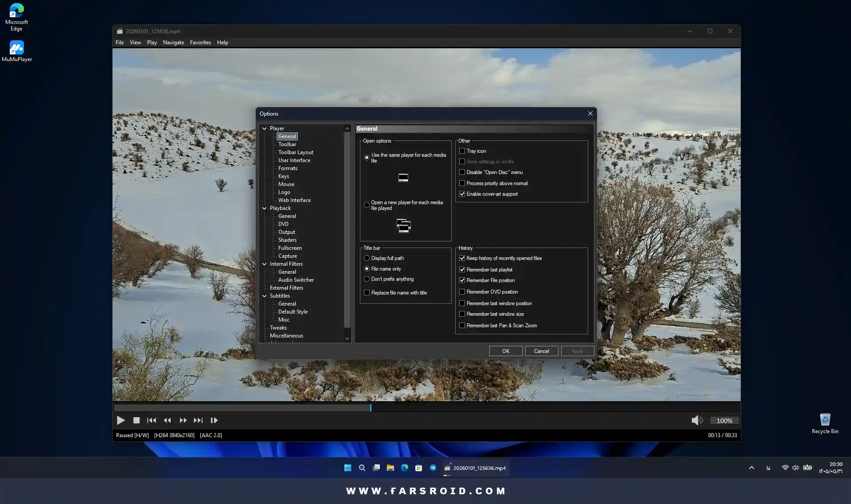
Task: Open MuMuPlayer desktop shortcut
Action: 17,51
